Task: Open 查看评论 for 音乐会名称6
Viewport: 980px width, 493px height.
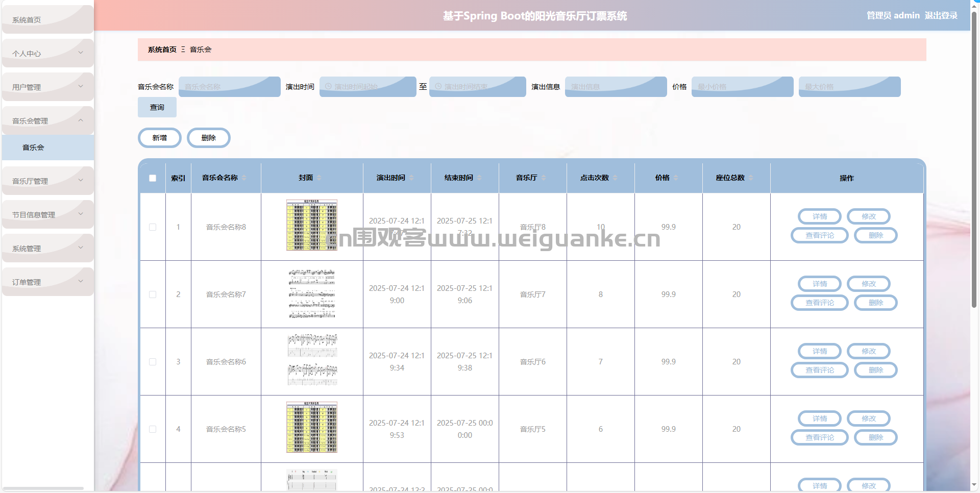Action: click(x=820, y=370)
